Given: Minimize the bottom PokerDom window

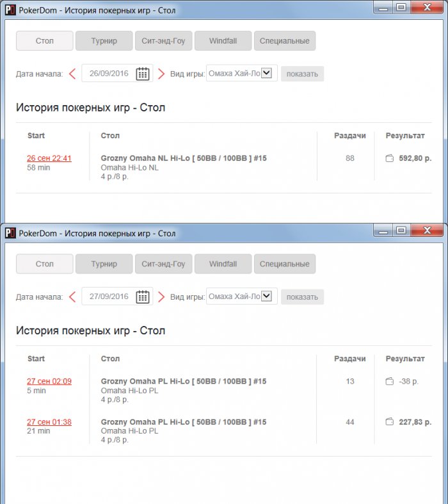Looking at the screenshot, I should click(383, 231).
